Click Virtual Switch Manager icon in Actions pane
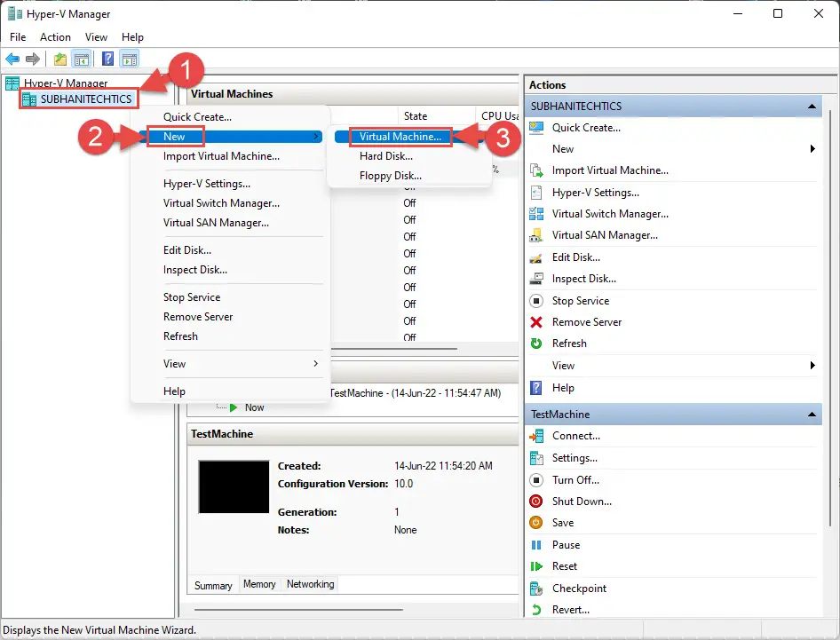The height and width of the screenshot is (640, 840). 536,214
